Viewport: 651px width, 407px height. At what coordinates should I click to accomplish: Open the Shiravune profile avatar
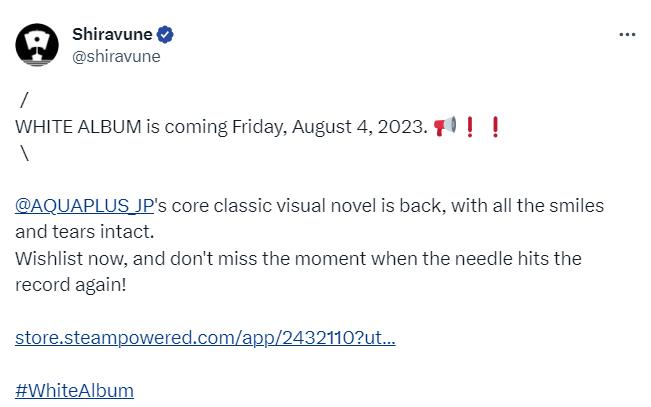pos(39,43)
